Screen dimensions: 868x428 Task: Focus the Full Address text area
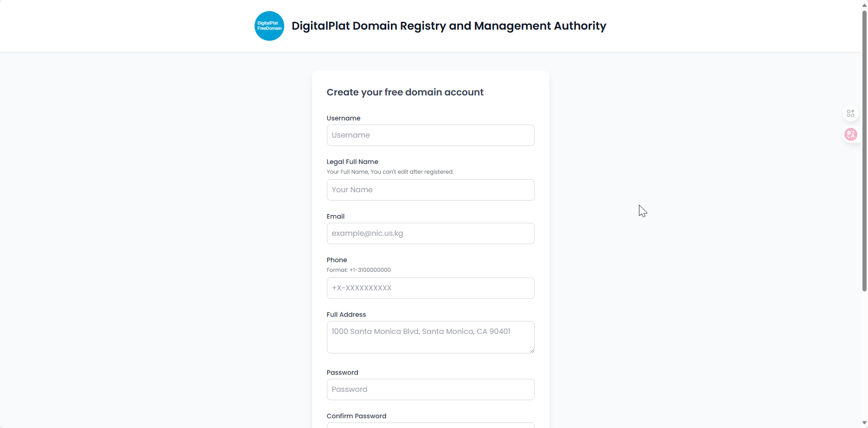click(430, 337)
